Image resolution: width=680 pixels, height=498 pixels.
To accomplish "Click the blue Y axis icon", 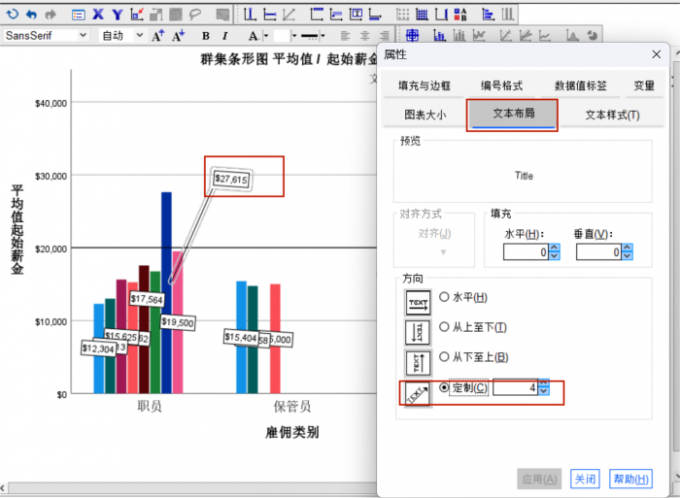I will point(117,14).
